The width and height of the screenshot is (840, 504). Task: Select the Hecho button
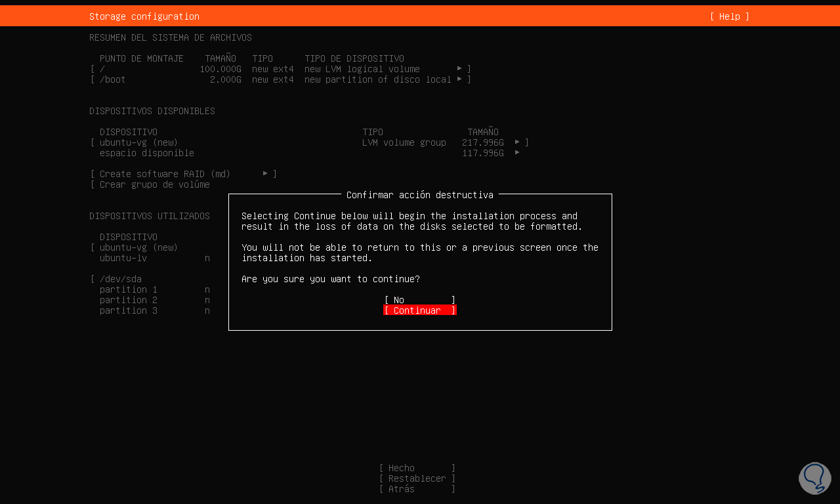click(x=417, y=468)
